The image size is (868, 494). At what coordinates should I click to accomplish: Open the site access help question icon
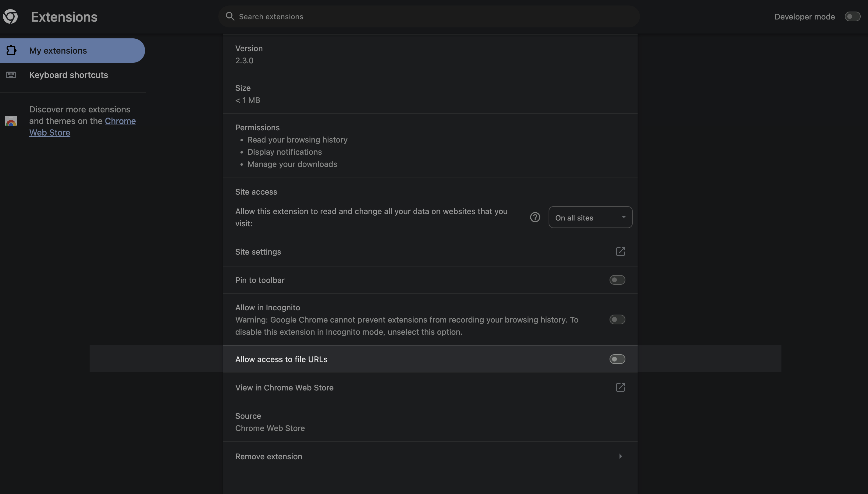coord(535,217)
